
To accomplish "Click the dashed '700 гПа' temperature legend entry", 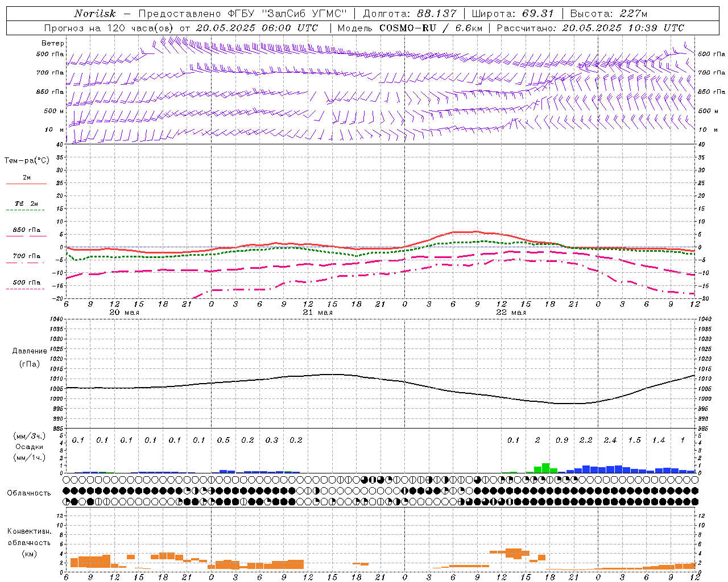I will point(27,256).
